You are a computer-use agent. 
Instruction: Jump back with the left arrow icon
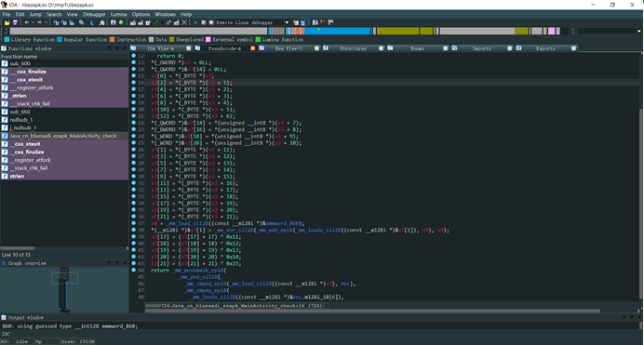27,22
